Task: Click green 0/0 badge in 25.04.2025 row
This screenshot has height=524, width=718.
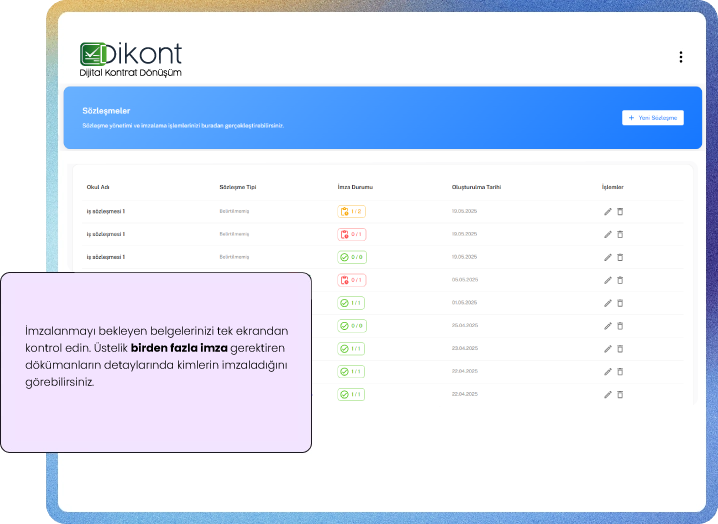Action: click(x=351, y=326)
